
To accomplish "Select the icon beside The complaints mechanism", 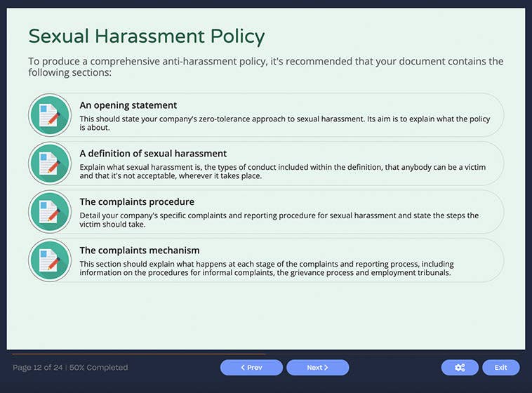I will [x=49, y=260].
